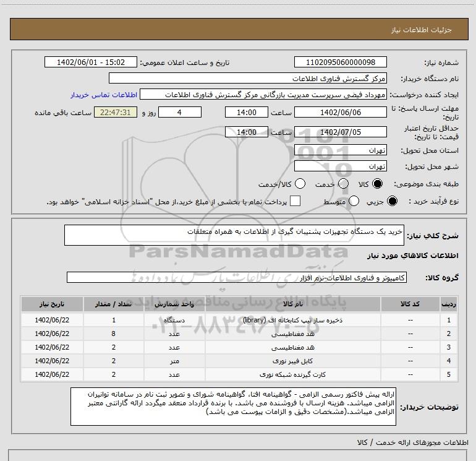
Task: Open the اطلاعات تماس خریدار link
Action: point(104,95)
